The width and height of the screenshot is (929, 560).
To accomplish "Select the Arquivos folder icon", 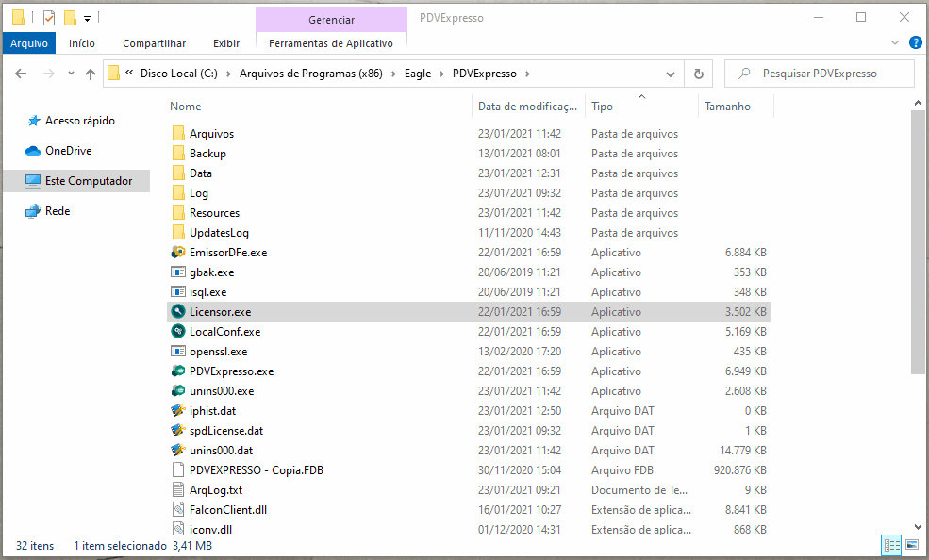I will point(177,133).
